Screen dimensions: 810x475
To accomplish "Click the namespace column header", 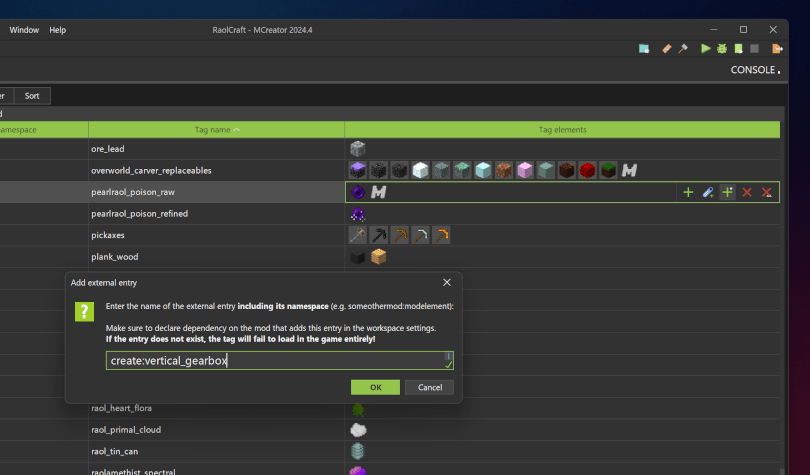I will 44,130.
